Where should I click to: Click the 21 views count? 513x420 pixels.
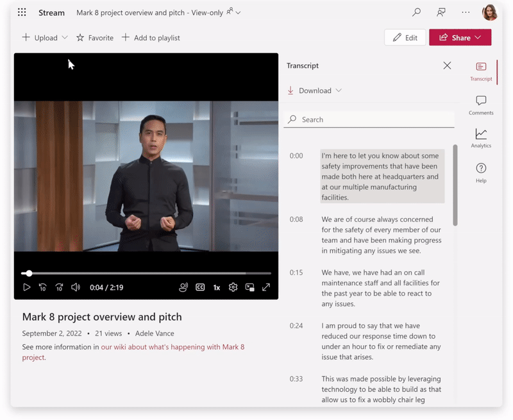[x=108, y=333]
